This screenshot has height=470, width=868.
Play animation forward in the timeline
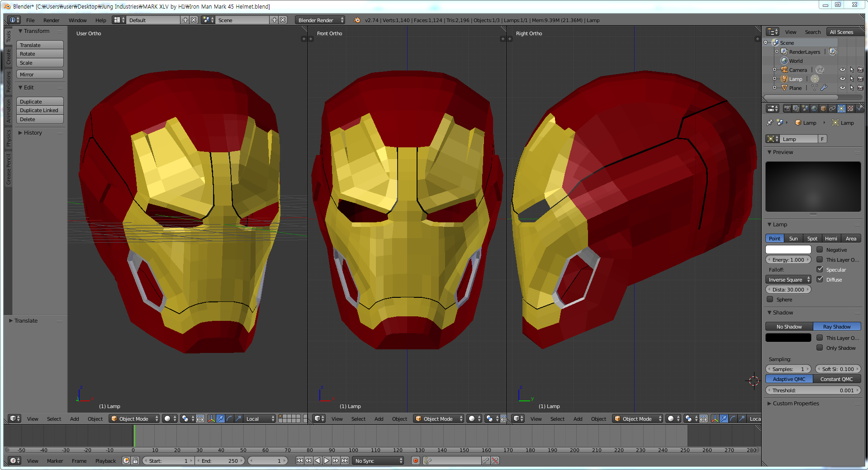tap(327, 461)
